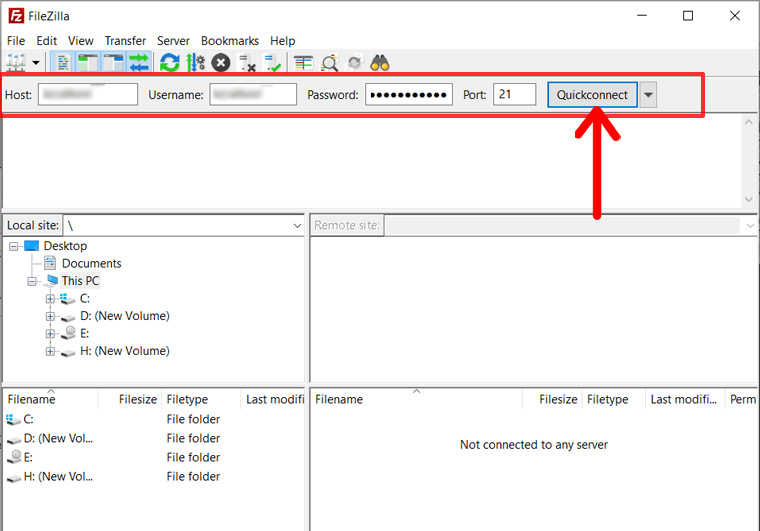Open the Server menu
This screenshot has width=760, height=531.
173,41
